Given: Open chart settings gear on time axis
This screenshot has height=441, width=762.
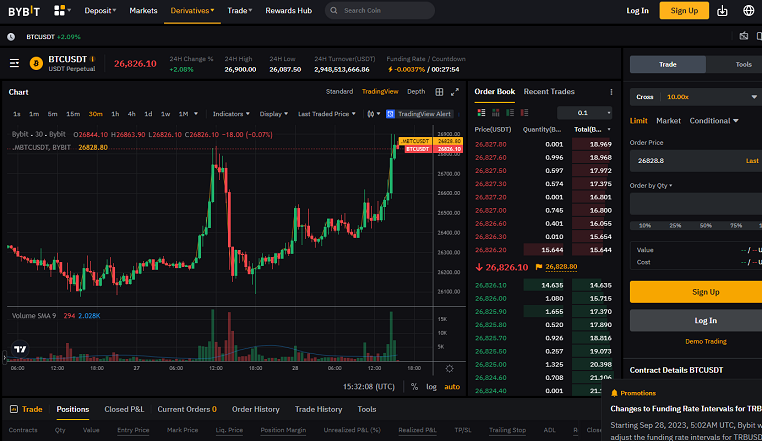Looking at the screenshot, I should 450,369.
